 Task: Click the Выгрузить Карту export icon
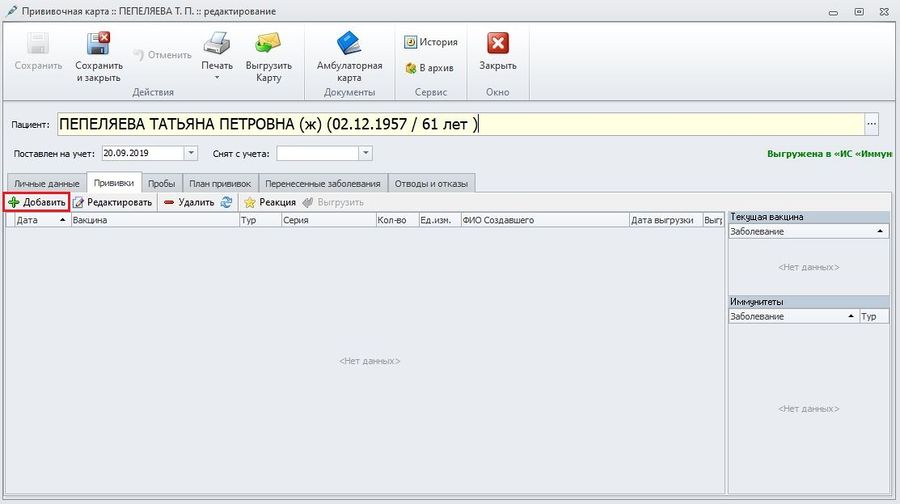[x=268, y=45]
